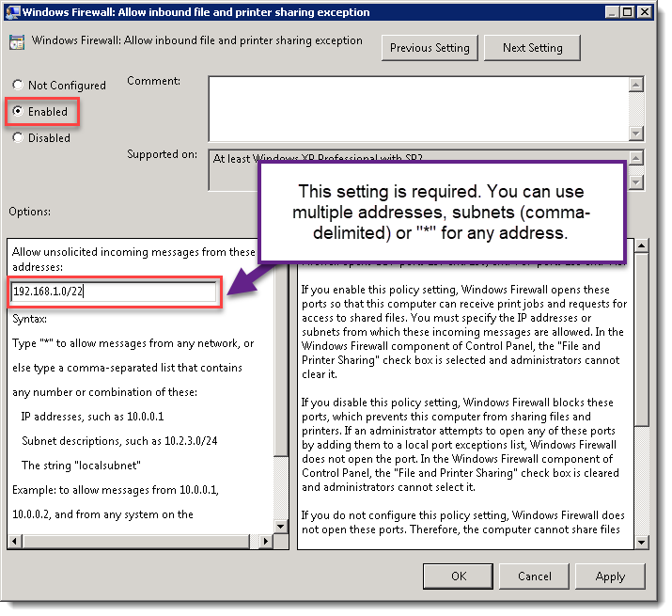The image size is (672, 616).
Task: Click the 'Options:' label
Action: (x=29, y=212)
